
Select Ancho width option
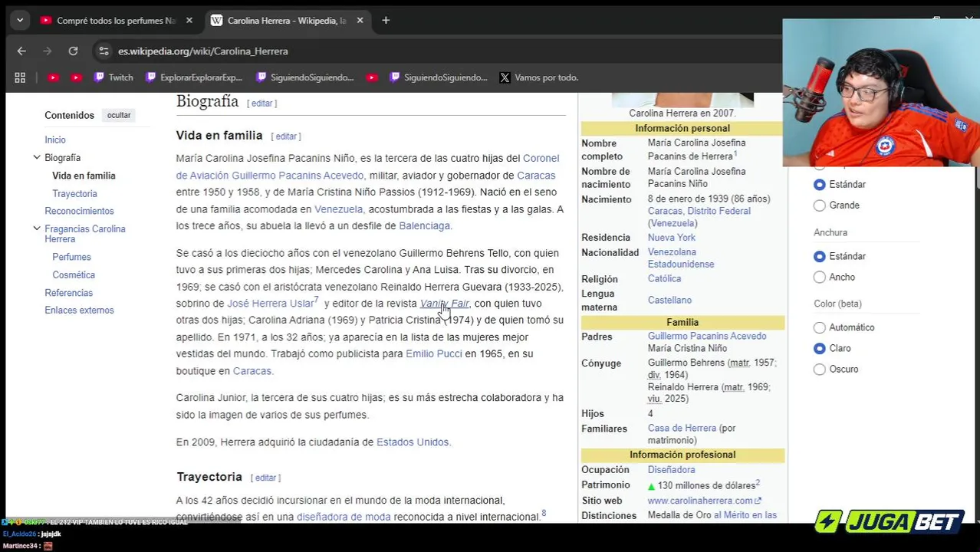820,277
